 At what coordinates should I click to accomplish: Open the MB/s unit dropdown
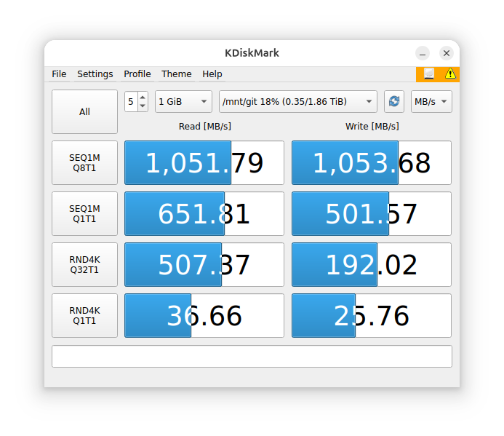click(431, 102)
